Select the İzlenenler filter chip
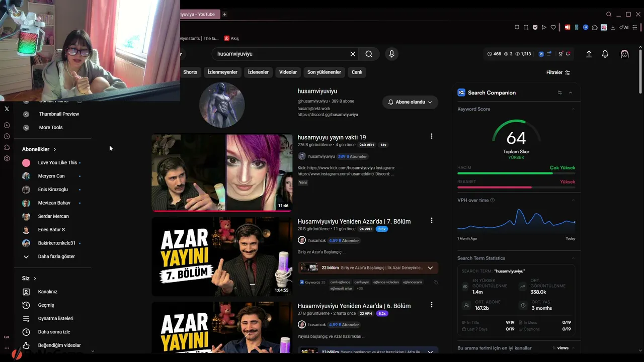Screen dimensions: 644x362 258,72
